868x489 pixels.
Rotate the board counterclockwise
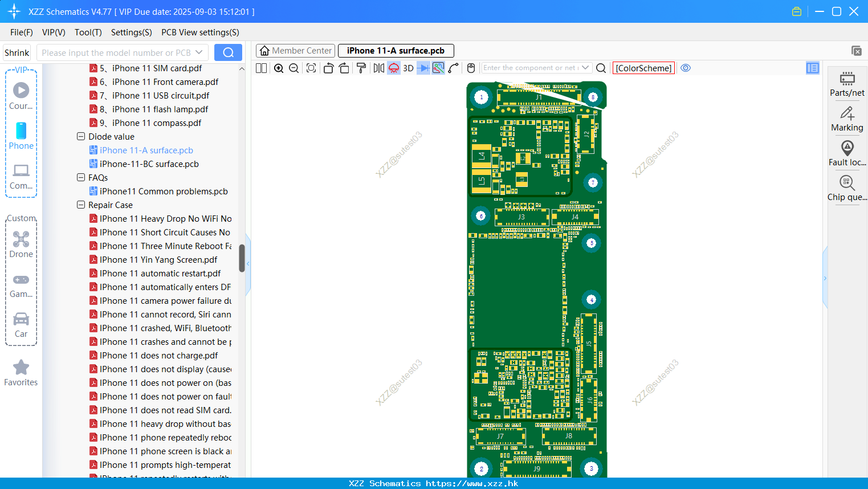[328, 68]
